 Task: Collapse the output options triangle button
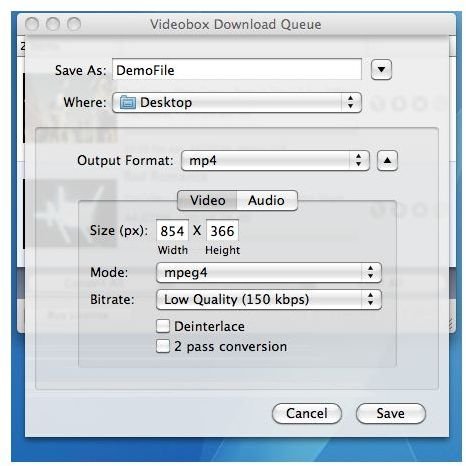point(387,160)
